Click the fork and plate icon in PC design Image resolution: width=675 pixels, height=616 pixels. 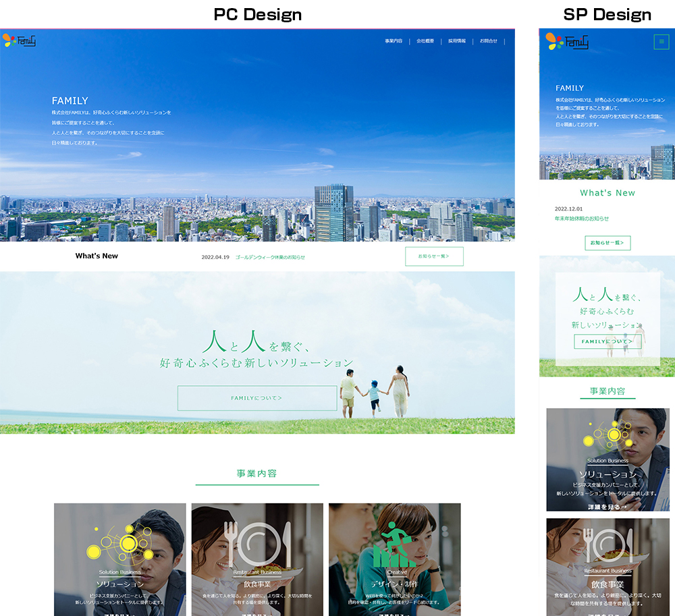coord(257,544)
